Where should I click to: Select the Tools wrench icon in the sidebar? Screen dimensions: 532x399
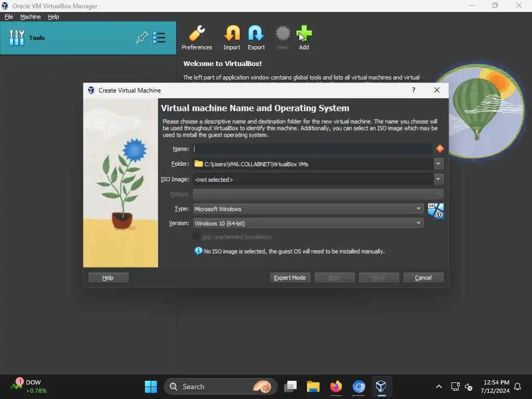coord(17,37)
